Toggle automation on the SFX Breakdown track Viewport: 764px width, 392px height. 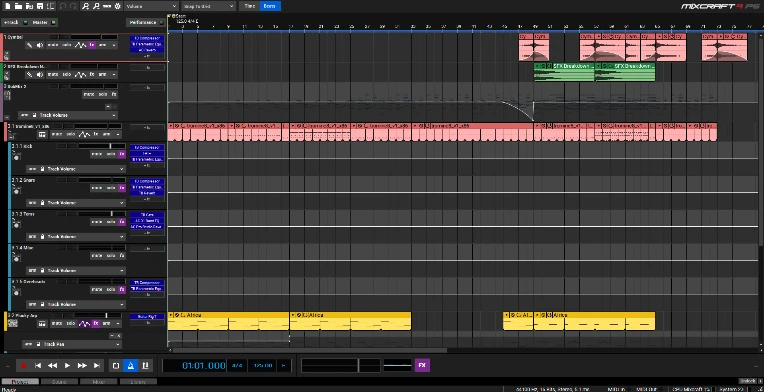[x=81, y=75]
